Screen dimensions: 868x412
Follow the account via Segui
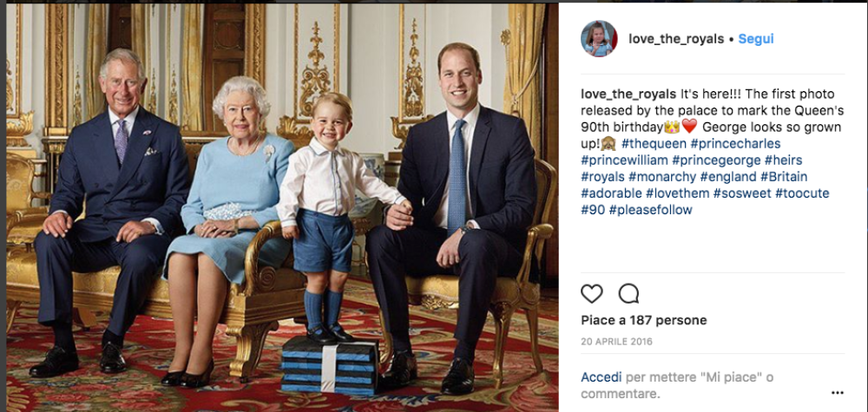coord(756,39)
